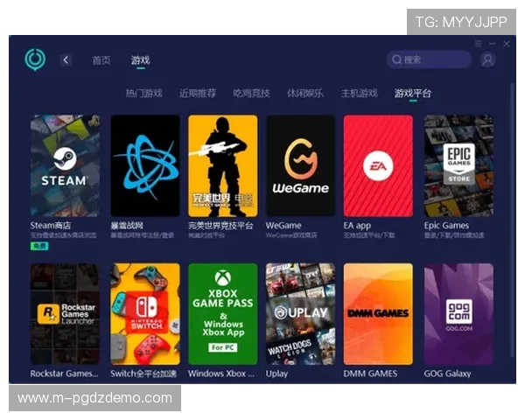This screenshot has height=420, width=525.
Task: Select the 游戏 top navigation tab
Action: click(140, 60)
